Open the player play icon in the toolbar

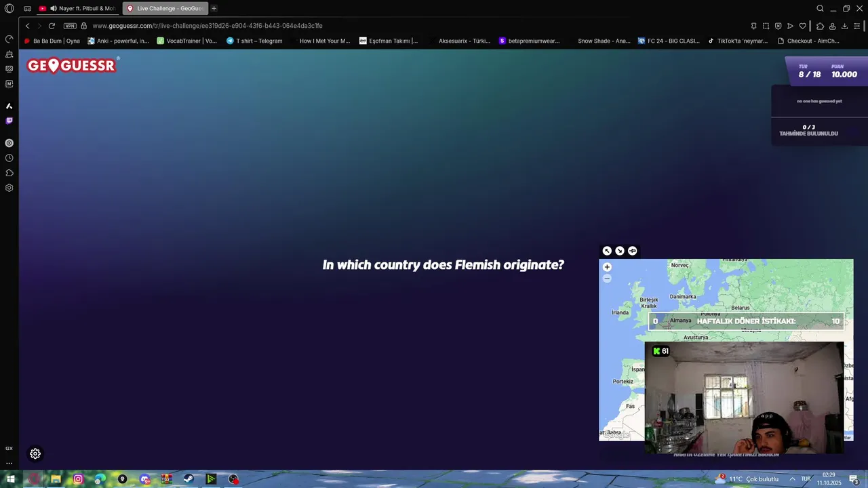tap(790, 26)
